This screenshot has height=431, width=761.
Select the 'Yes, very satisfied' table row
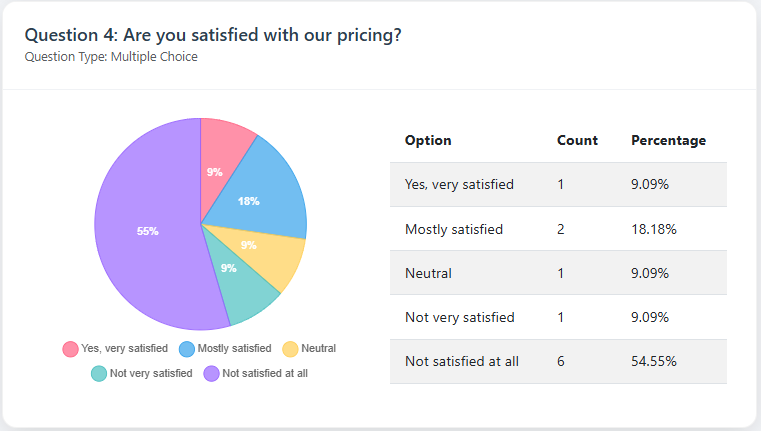pos(558,185)
